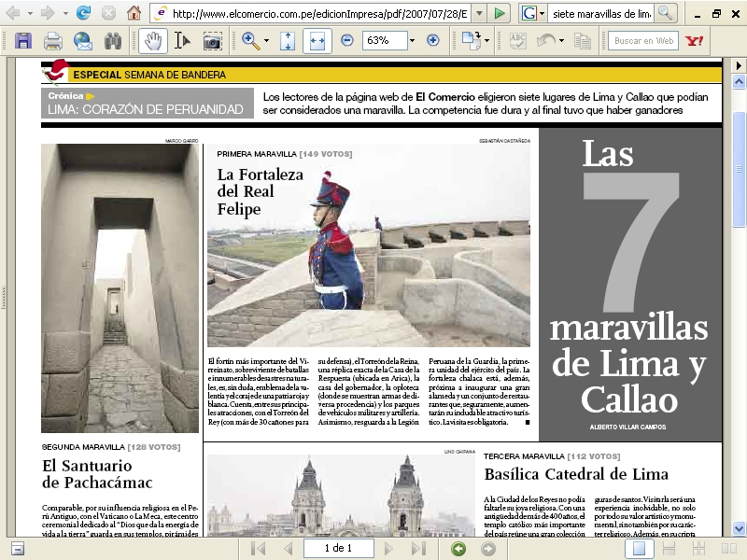
Task: Save a copy of the PDF
Action: pos(22,41)
